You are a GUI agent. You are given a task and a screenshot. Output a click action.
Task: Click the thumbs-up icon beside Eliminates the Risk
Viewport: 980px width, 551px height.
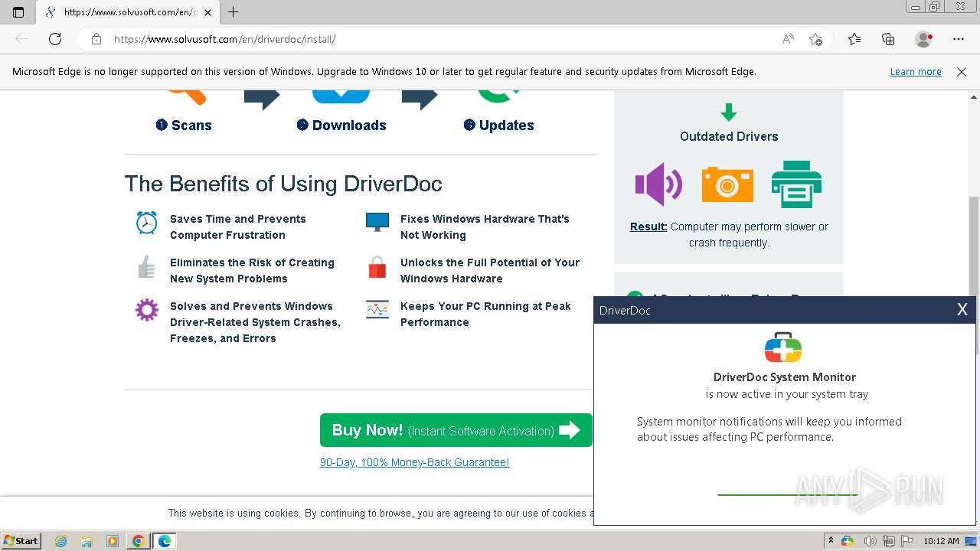146,266
